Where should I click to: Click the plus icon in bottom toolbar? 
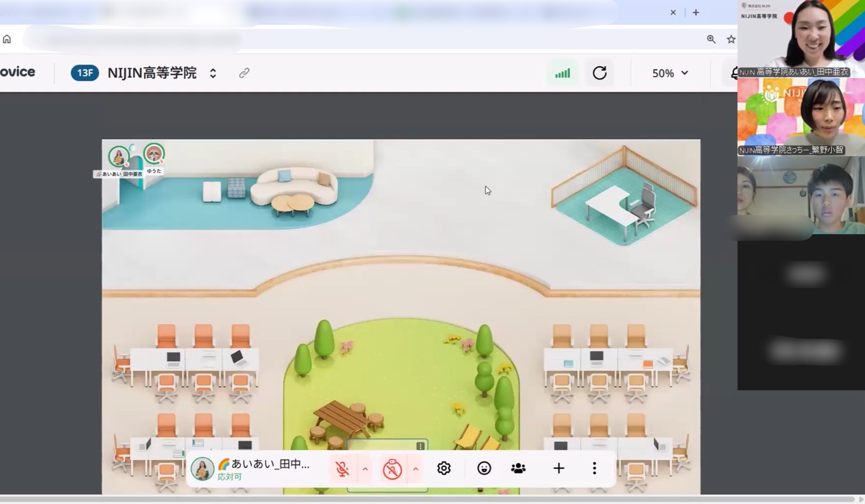[558, 468]
